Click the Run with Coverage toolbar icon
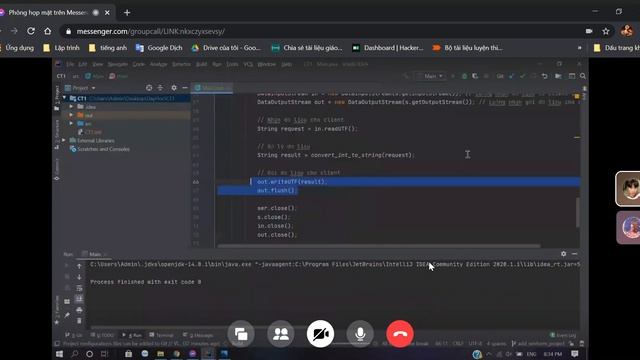 pos(475,76)
